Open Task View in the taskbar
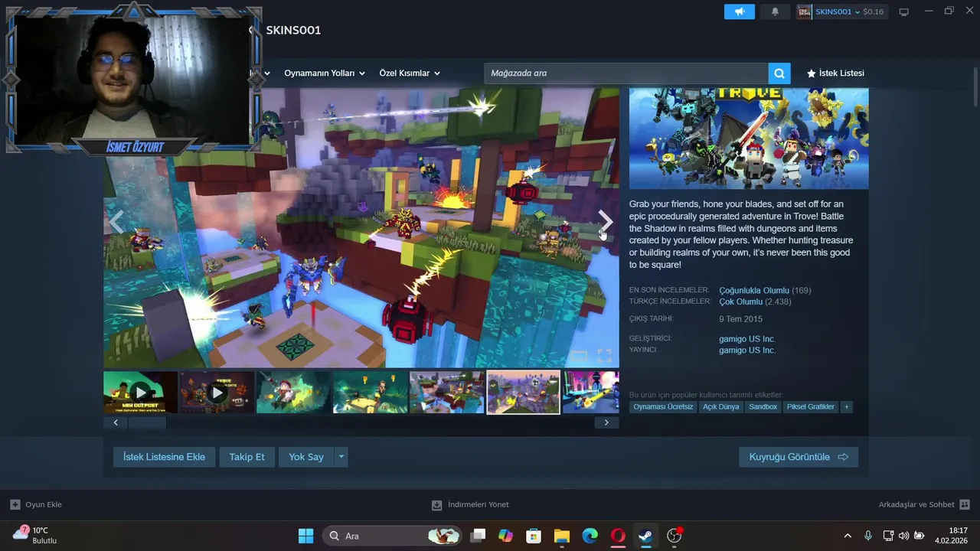 click(x=478, y=536)
